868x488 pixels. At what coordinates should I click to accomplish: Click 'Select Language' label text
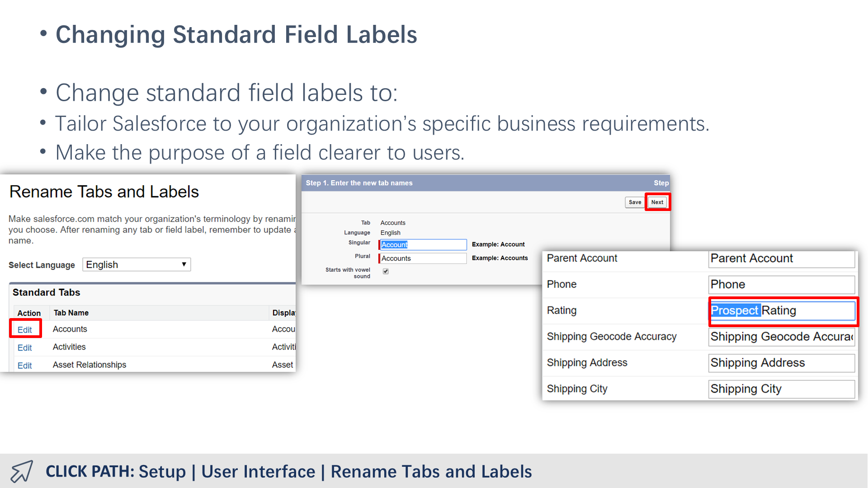point(42,265)
